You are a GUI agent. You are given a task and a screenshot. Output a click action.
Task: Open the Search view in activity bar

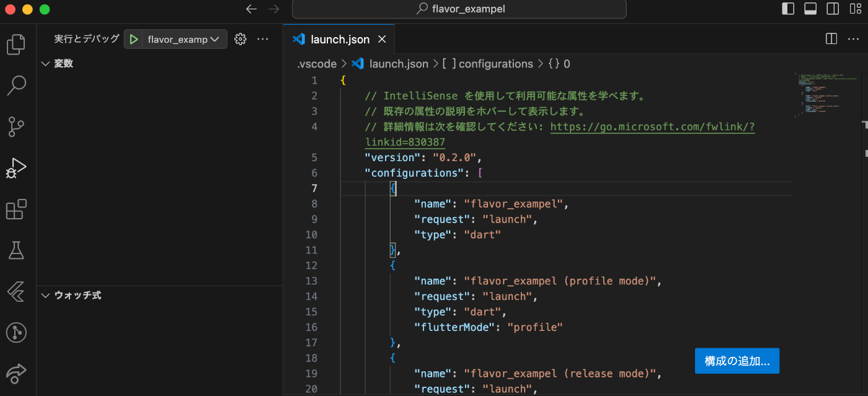click(x=16, y=86)
